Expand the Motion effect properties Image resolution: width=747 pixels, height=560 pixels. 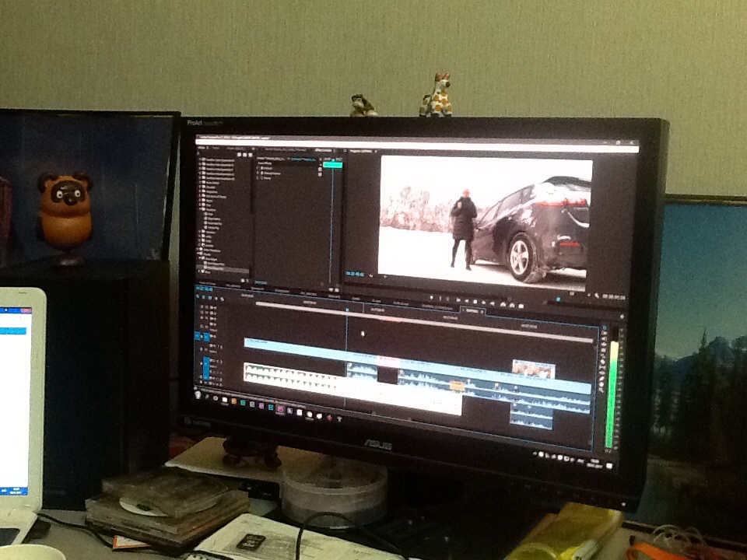tap(258, 167)
